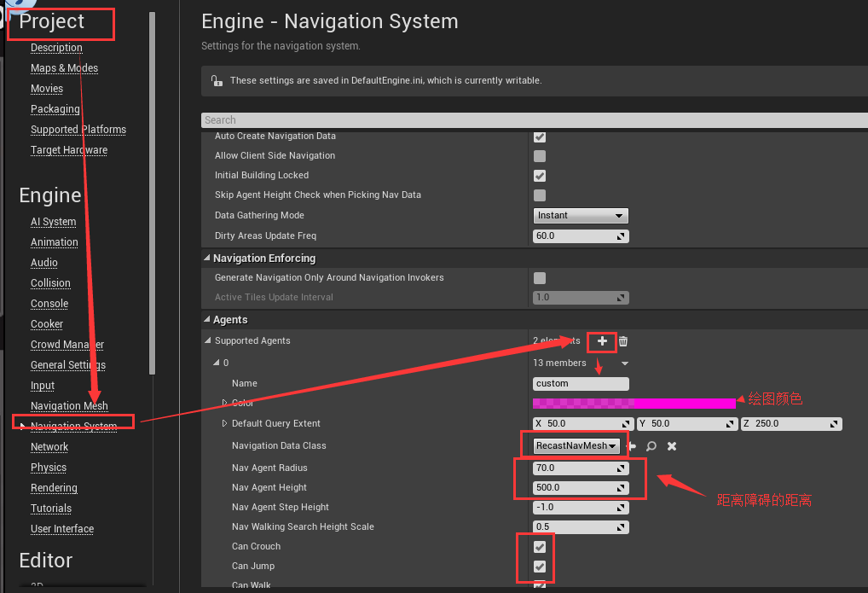Viewport: 868px width, 593px height.
Task: Uncheck the Can Jump checkbox
Action: (x=540, y=567)
